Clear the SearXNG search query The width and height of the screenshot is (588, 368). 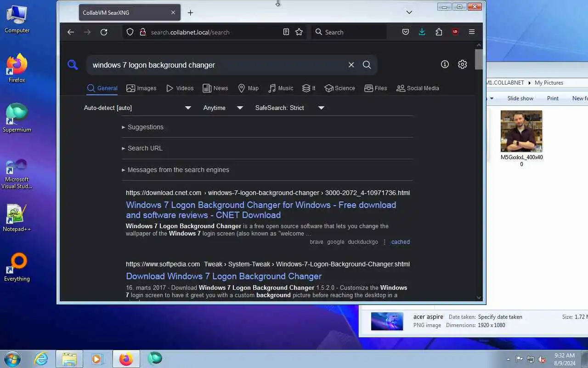pos(351,65)
